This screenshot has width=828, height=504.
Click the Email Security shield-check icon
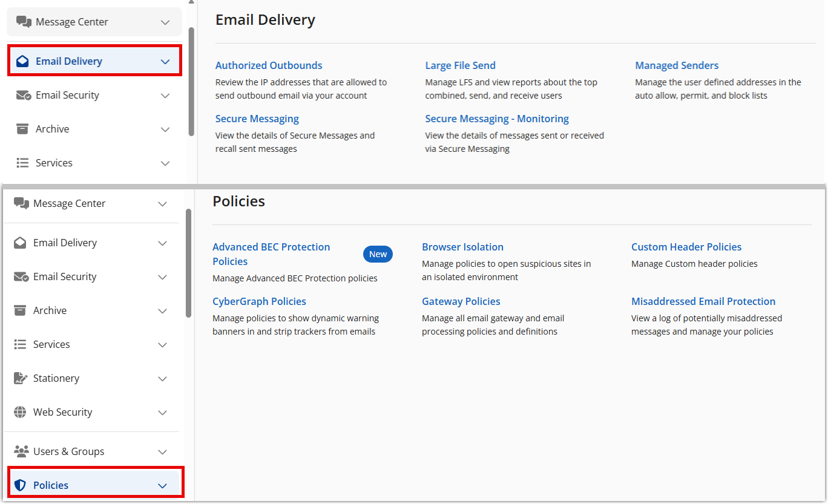pos(21,277)
